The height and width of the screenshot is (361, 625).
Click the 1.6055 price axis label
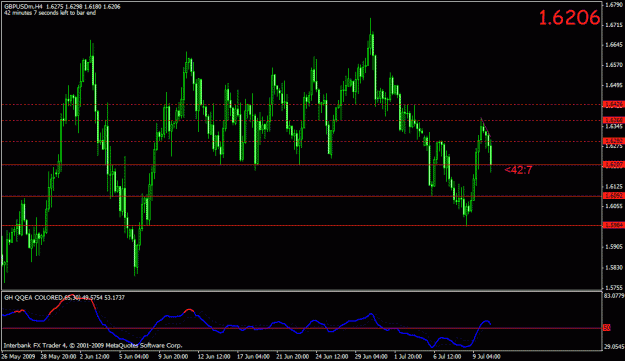click(x=614, y=206)
